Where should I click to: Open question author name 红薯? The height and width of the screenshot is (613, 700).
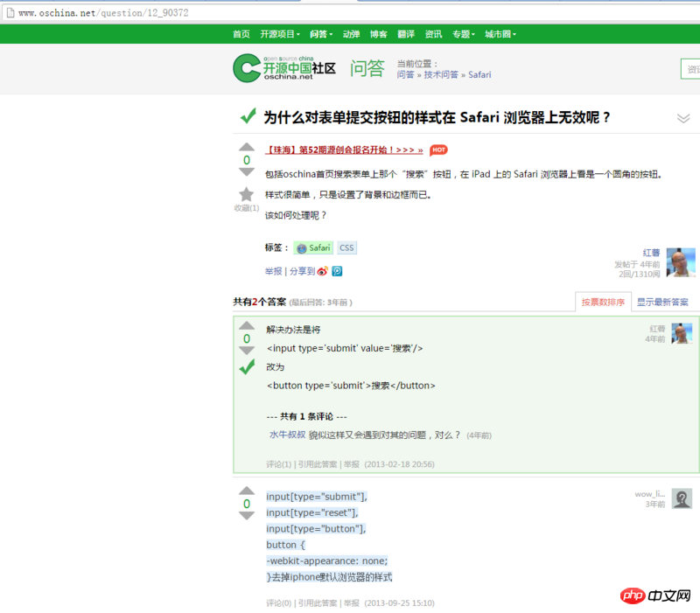coord(651,253)
